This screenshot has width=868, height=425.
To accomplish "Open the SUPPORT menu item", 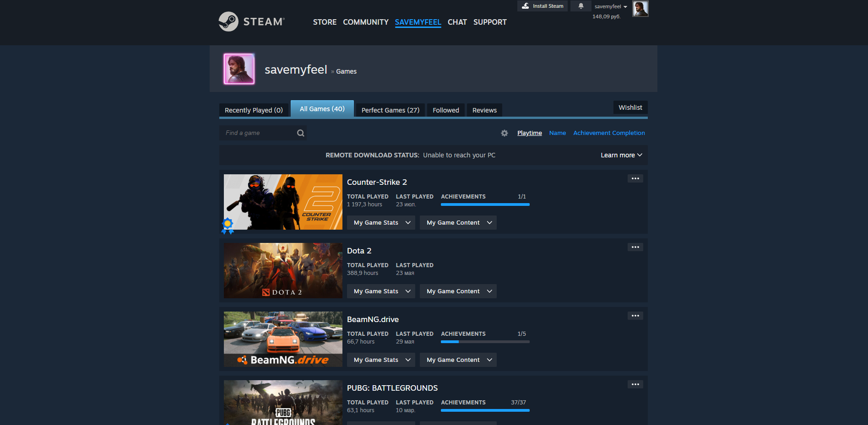I will 490,22.
